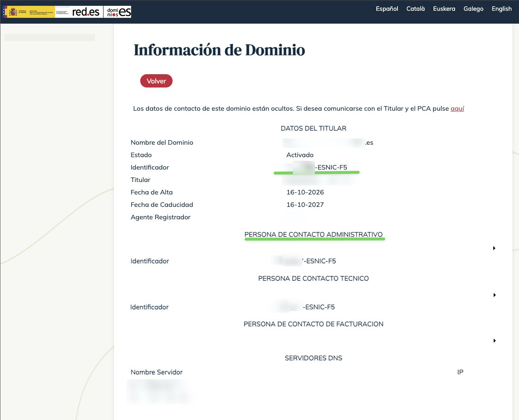Click the titular Identificador label
519x420 pixels.
coord(150,168)
